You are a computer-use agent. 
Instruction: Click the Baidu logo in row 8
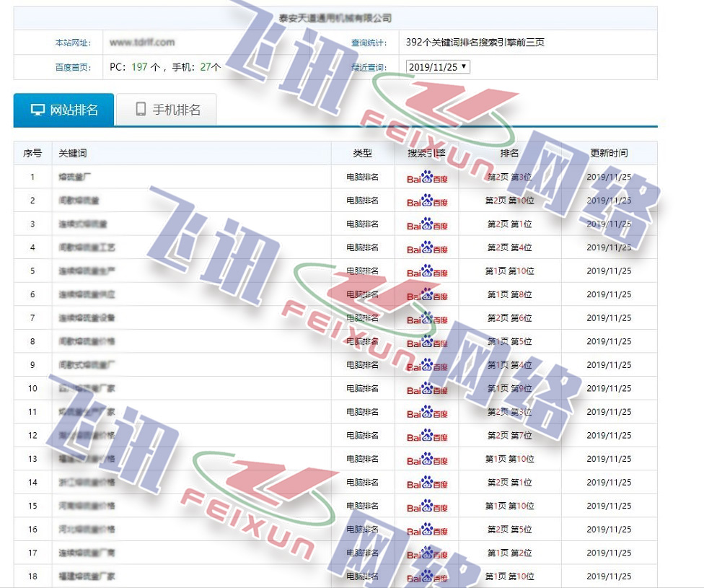[x=427, y=342]
